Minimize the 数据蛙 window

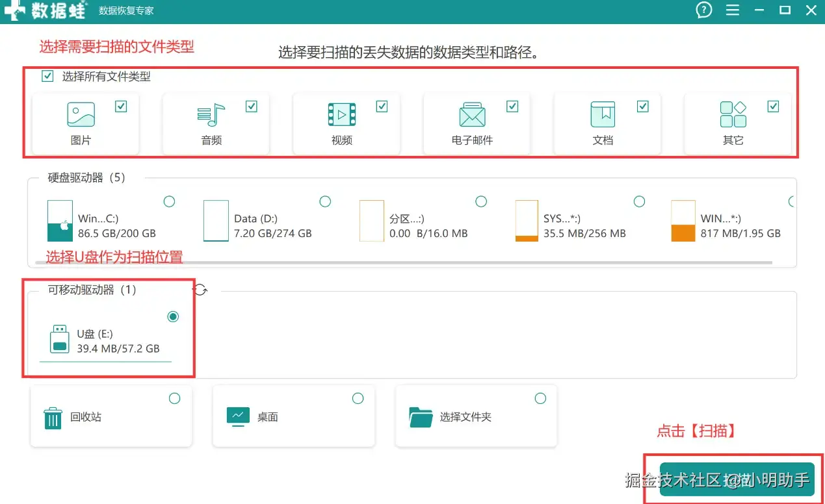pos(760,10)
